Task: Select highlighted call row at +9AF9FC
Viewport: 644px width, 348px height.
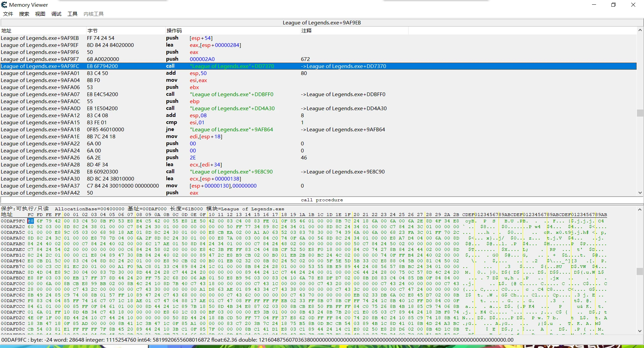Action: pos(318,66)
